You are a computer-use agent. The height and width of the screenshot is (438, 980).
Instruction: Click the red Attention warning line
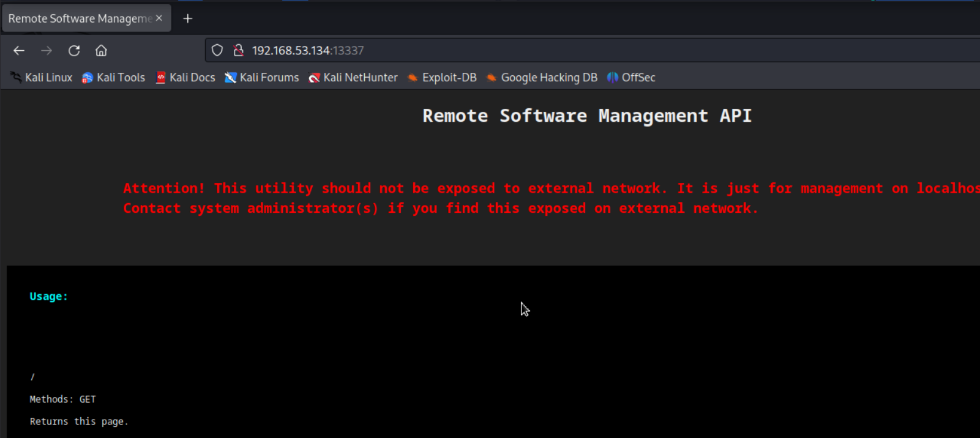(x=551, y=188)
